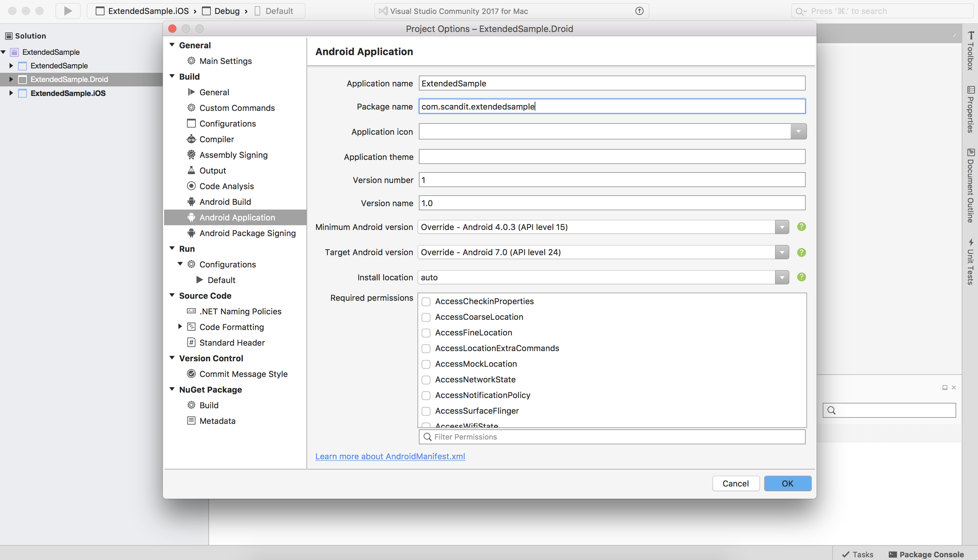
Task: Click the Android Application menu item
Action: [x=237, y=217]
